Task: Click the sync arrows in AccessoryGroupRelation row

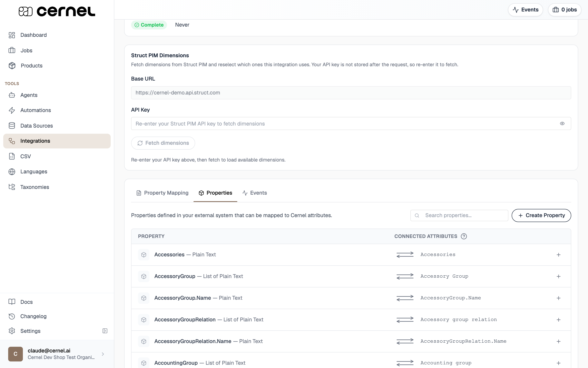Action: (x=405, y=320)
